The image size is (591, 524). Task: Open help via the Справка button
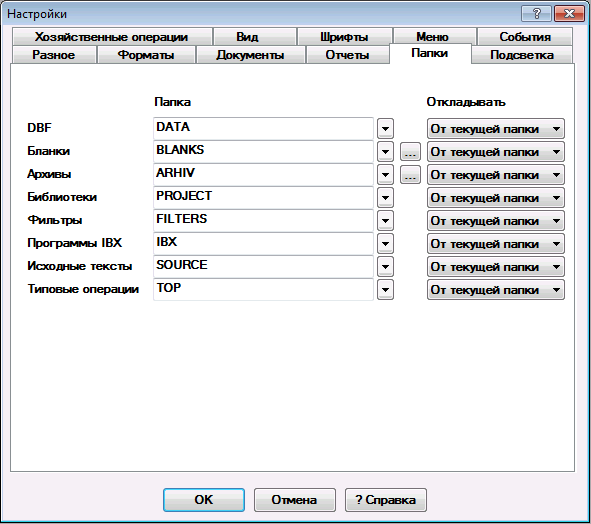tap(386, 499)
